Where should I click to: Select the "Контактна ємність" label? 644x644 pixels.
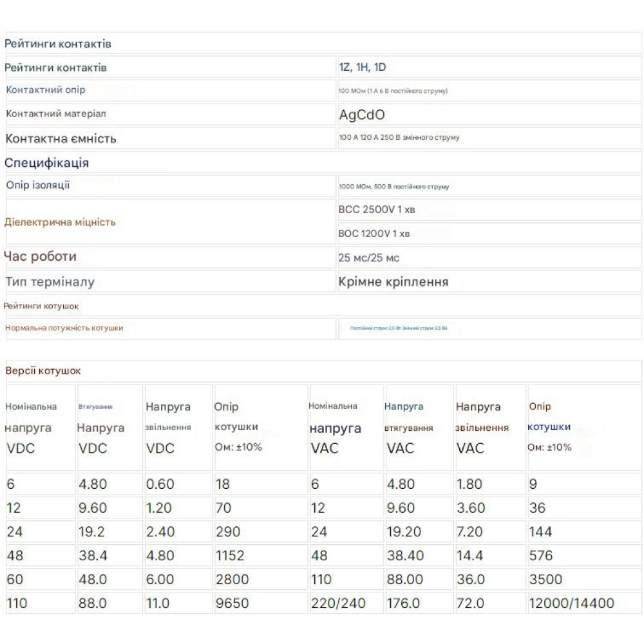click(61, 138)
